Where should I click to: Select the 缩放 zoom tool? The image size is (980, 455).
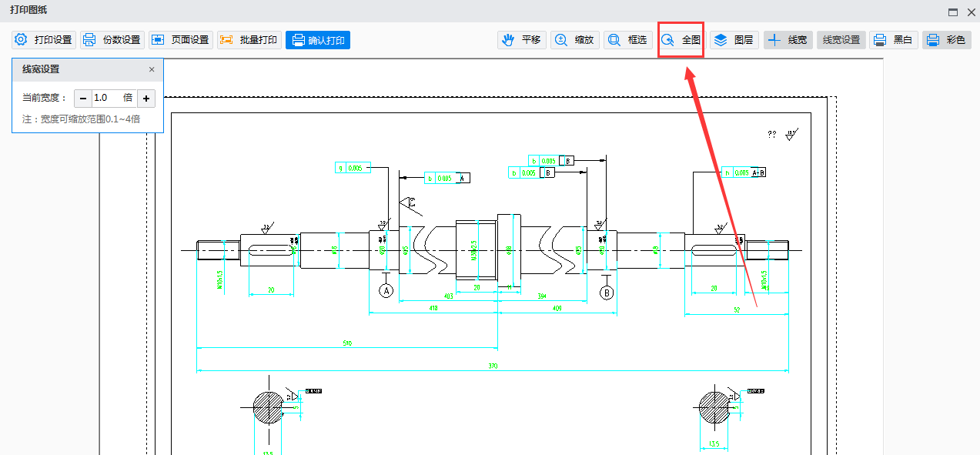click(x=575, y=40)
